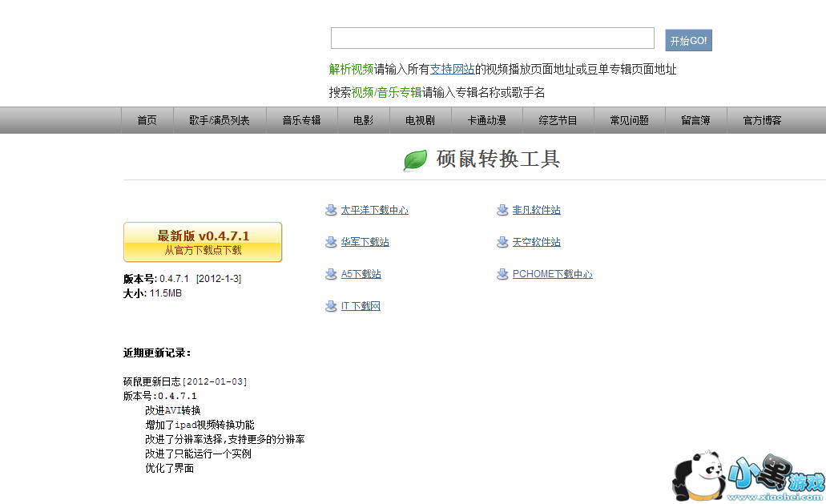Open the 首页 menu item
Viewport: 826px width, 504px height.
[146, 119]
